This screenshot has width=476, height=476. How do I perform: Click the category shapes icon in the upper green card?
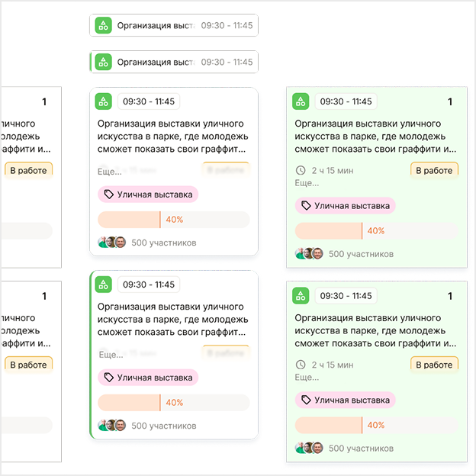[x=301, y=101]
